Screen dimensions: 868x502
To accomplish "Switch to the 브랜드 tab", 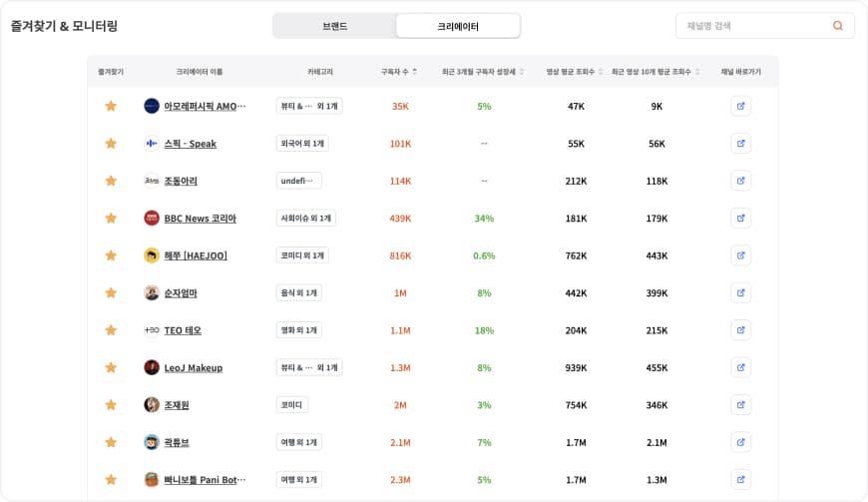I will (x=334, y=26).
